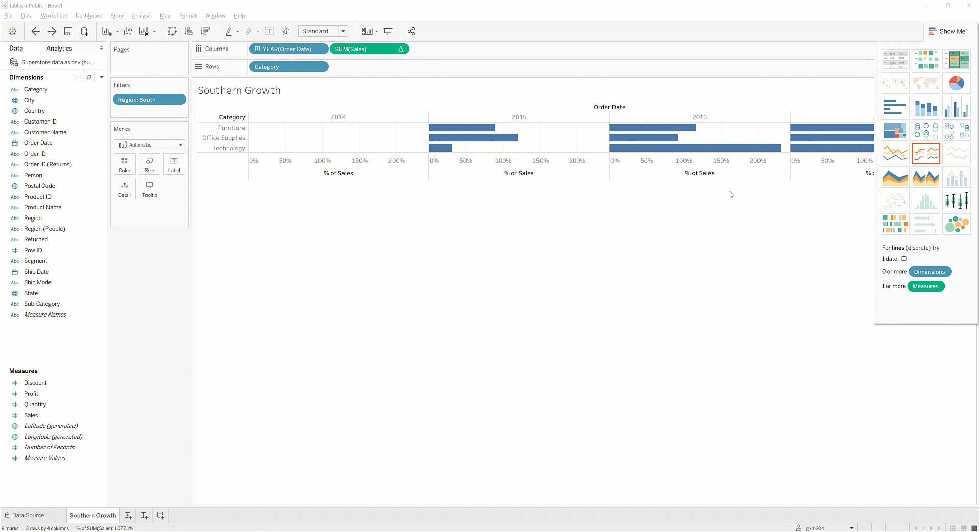Toggle the Show Me panel
The width and height of the screenshot is (980, 532).
tap(947, 31)
